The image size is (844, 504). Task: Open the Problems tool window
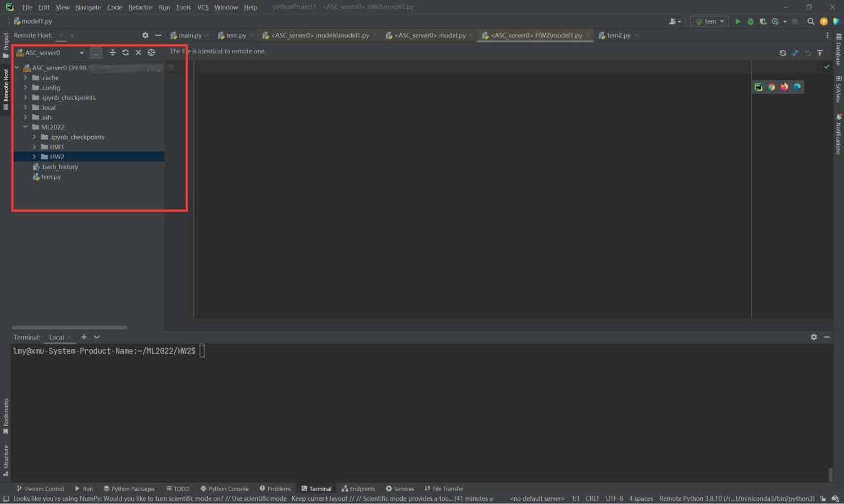tap(275, 489)
